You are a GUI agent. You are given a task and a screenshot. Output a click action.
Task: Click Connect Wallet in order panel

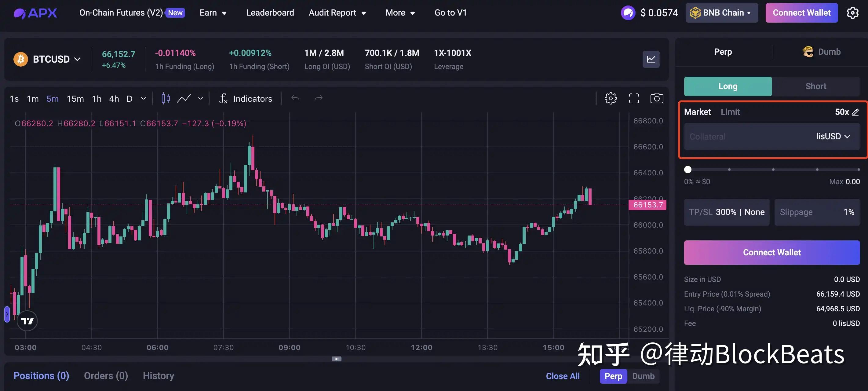tap(771, 252)
